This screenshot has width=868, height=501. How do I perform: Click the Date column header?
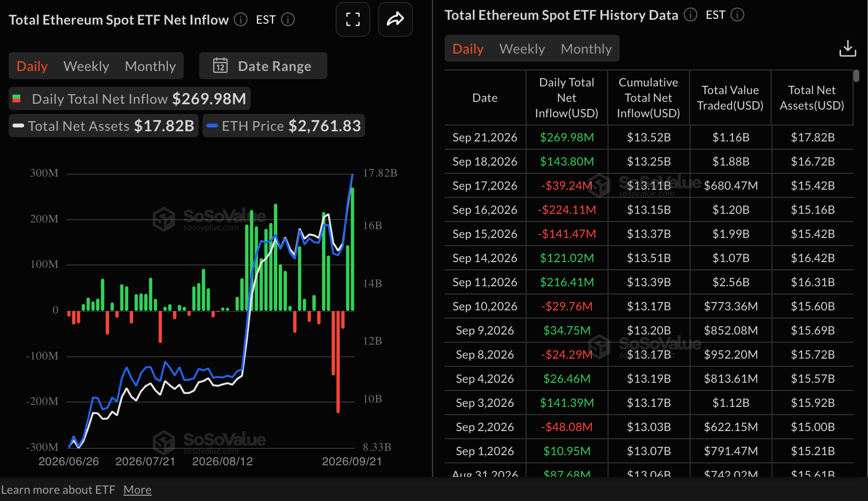pyautogui.click(x=485, y=98)
